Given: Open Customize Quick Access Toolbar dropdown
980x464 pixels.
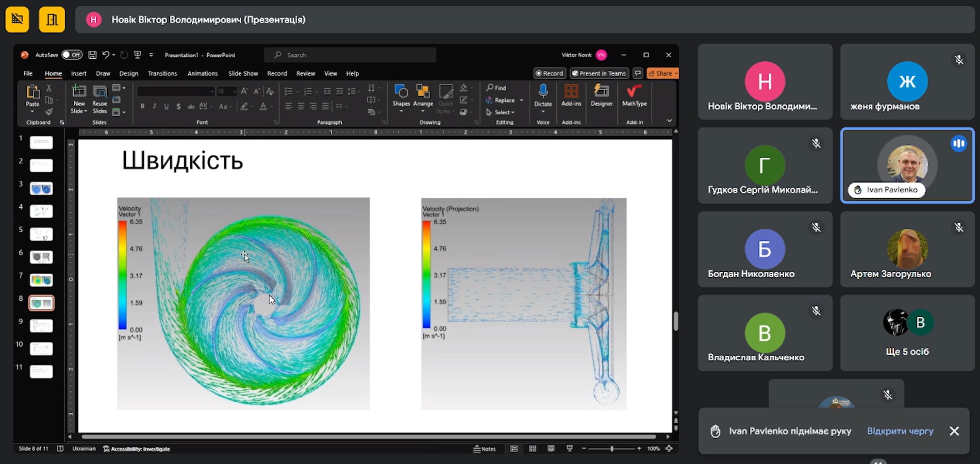Looking at the screenshot, I should (x=151, y=55).
